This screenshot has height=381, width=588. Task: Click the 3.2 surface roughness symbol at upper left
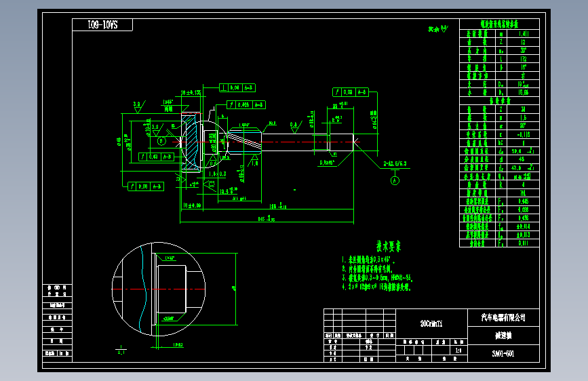(x=138, y=106)
